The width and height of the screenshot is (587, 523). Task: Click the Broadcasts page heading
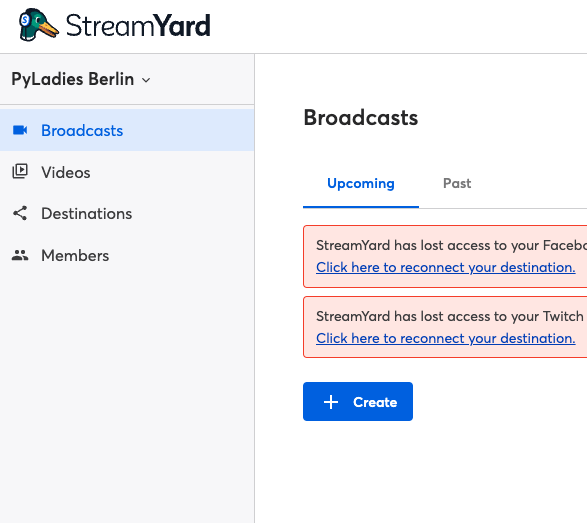pos(361,118)
